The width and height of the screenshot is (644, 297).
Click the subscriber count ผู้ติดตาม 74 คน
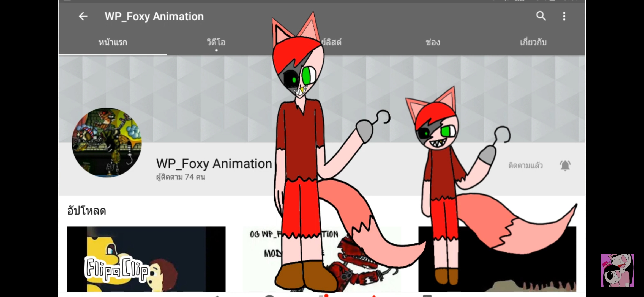tap(181, 177)
